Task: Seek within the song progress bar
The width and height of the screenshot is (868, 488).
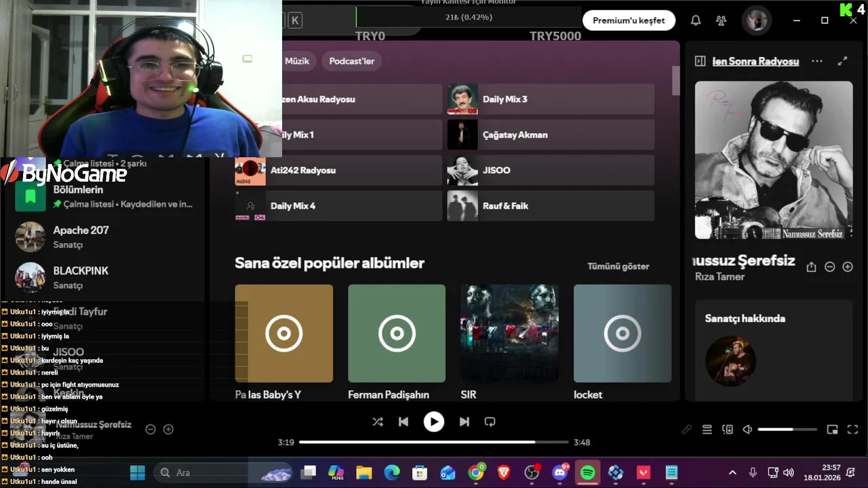Action: [x=434, y=442]
